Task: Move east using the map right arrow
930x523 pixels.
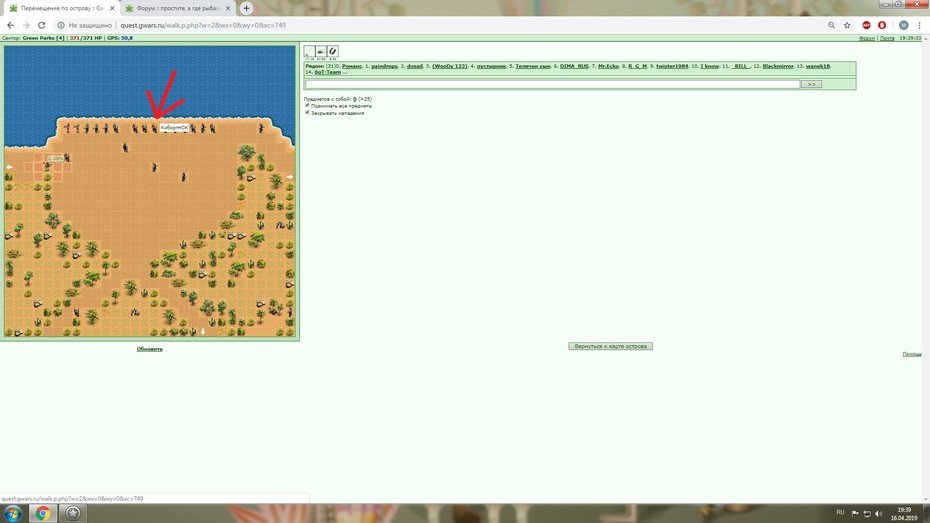Action: pyautogui.click(x=289, y=177)
